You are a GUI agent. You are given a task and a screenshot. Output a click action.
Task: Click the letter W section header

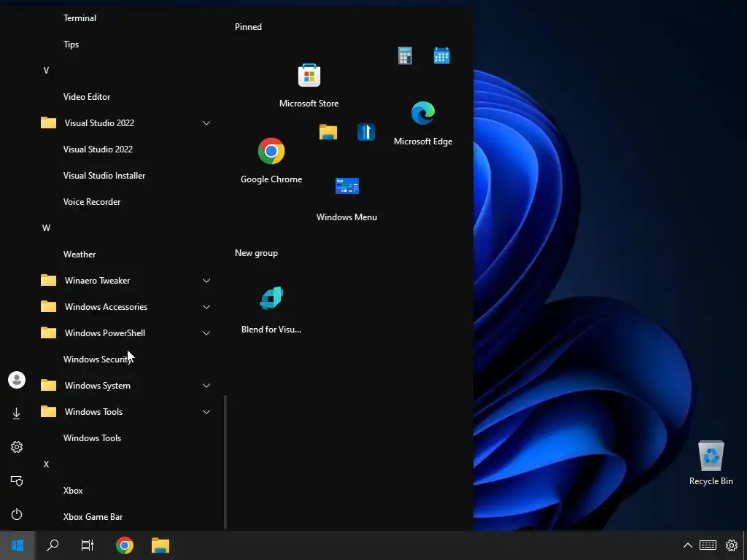(x=46, y=228)
